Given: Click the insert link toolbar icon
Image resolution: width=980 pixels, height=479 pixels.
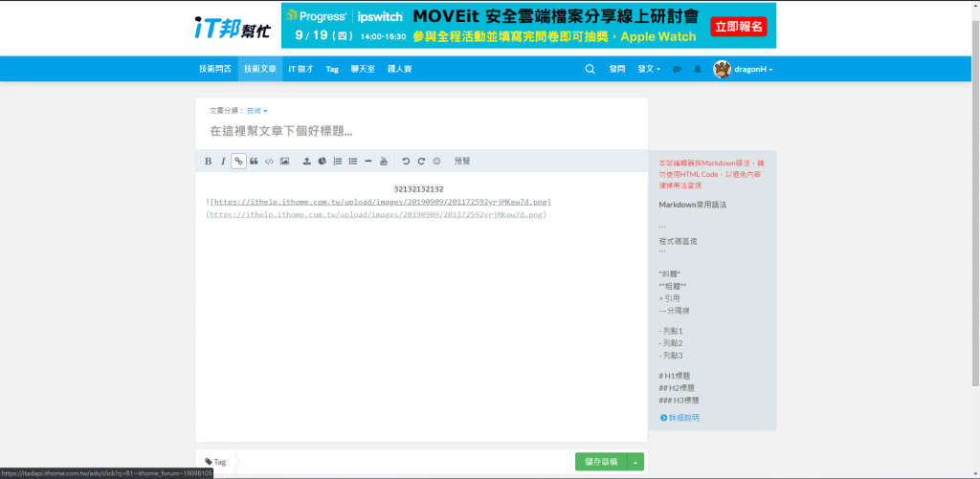Looking at the screenshot, I should coord(238,162).
